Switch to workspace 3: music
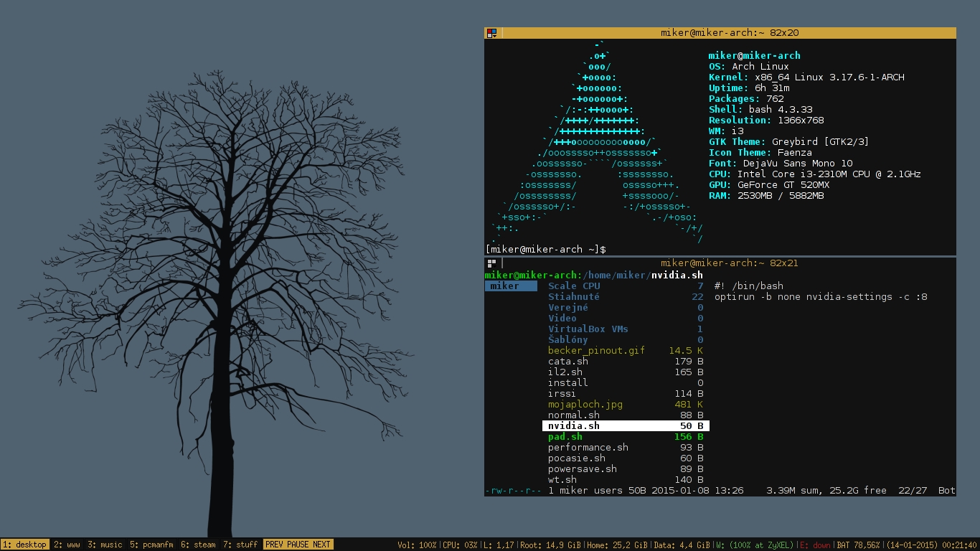Viewport: 980px width, 551px height. 105,545
